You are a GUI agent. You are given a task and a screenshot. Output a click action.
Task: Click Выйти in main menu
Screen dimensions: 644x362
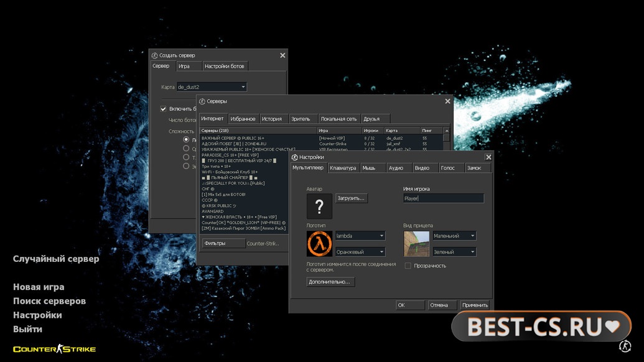click(x=27, y=329)
